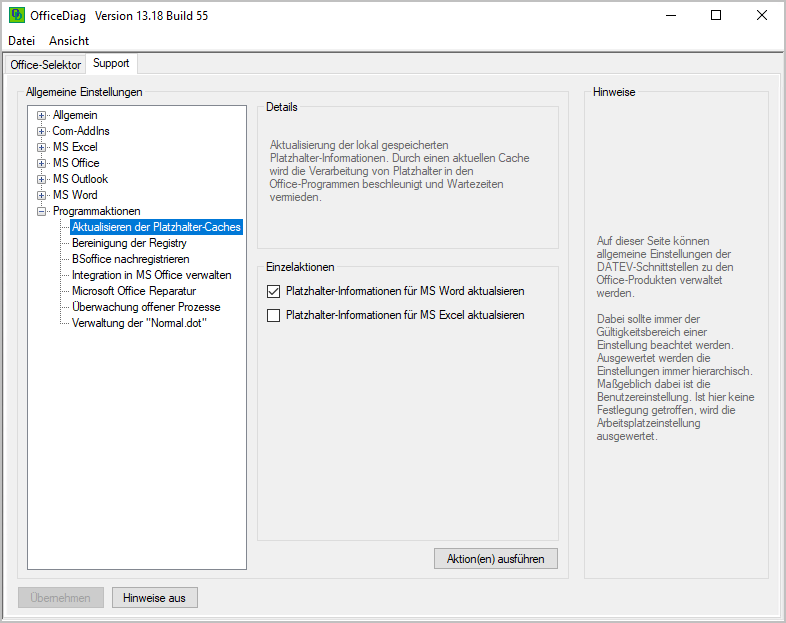Choose Integration in MS Office verwalten
786x623 pixels.
(x=151, y=275)
